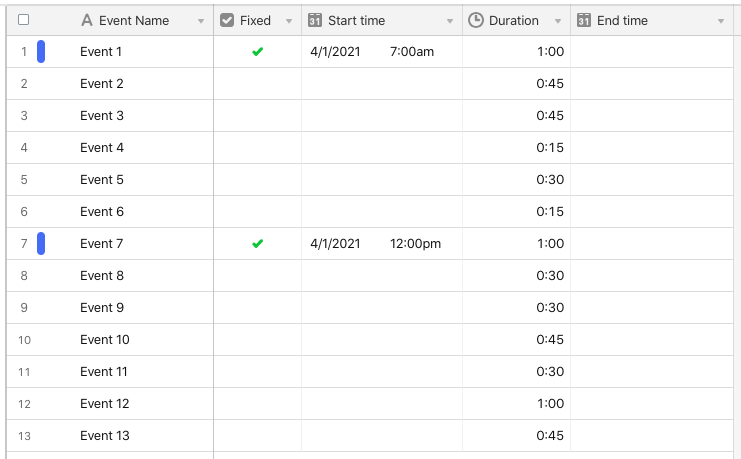Toggle the select-all checkbox in header
The height and width of the screenshot is (459, 741).
tap(23, 19)
